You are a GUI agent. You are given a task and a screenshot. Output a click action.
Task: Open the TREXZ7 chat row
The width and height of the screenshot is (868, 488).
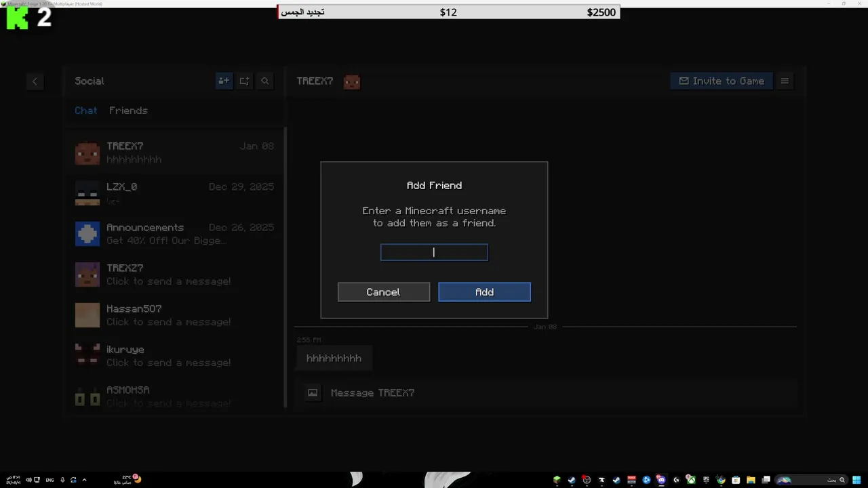[x=175, y=274]
